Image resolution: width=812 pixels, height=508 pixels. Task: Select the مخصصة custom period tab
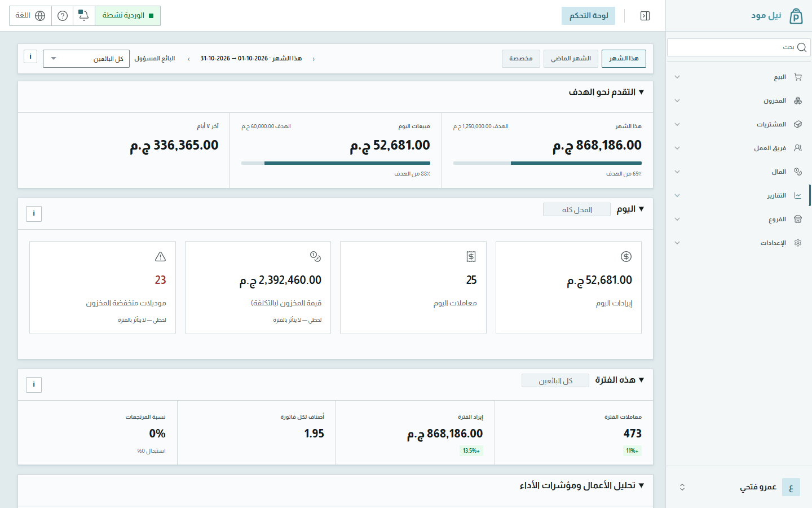tap(521, 59)
